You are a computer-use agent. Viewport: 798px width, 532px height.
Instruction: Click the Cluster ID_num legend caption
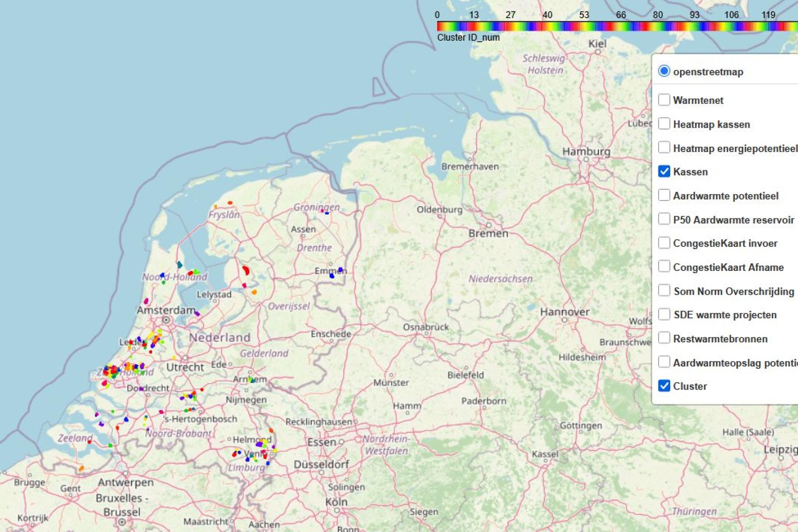pos(468,37)
